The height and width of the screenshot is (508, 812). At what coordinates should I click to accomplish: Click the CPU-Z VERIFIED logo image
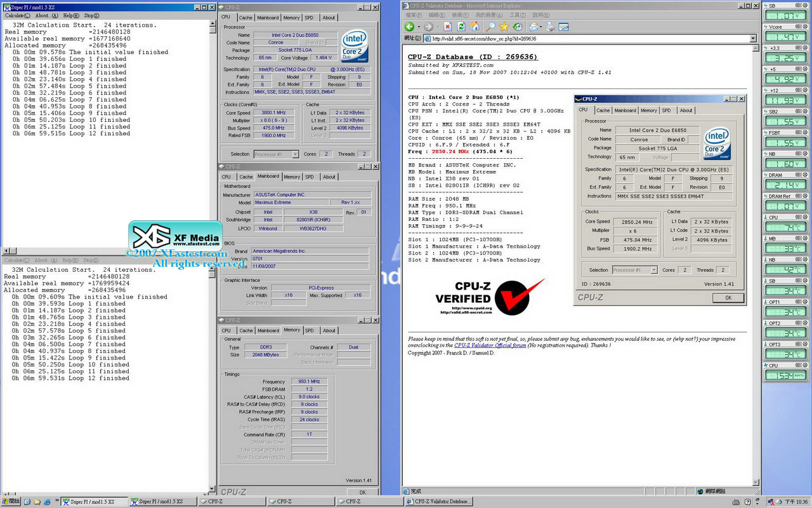pyautogui.click(x=490, y=297)
